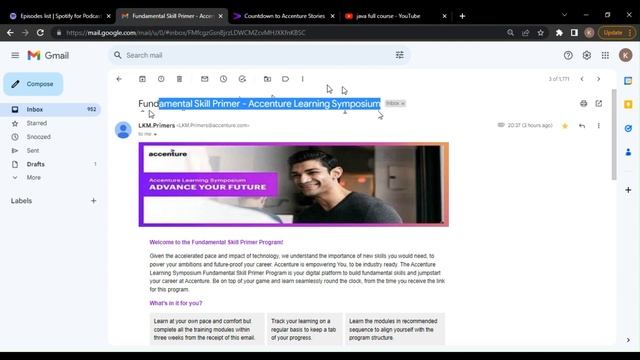Viewport: 640px width, 360px height.
Task: Open browser extensions puzzle icon
Action: coord(559,33)
